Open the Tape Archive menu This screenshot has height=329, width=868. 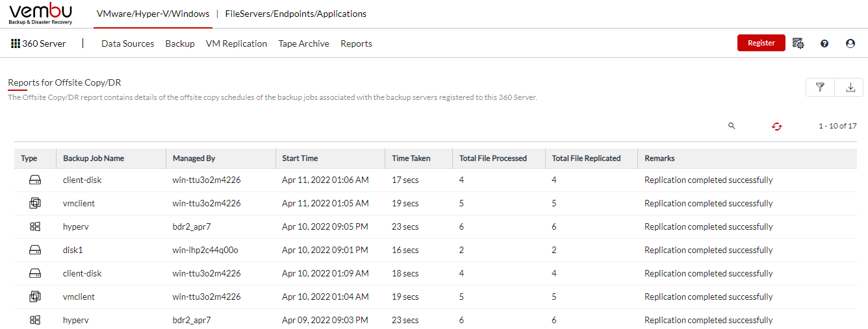click(304, 43)
